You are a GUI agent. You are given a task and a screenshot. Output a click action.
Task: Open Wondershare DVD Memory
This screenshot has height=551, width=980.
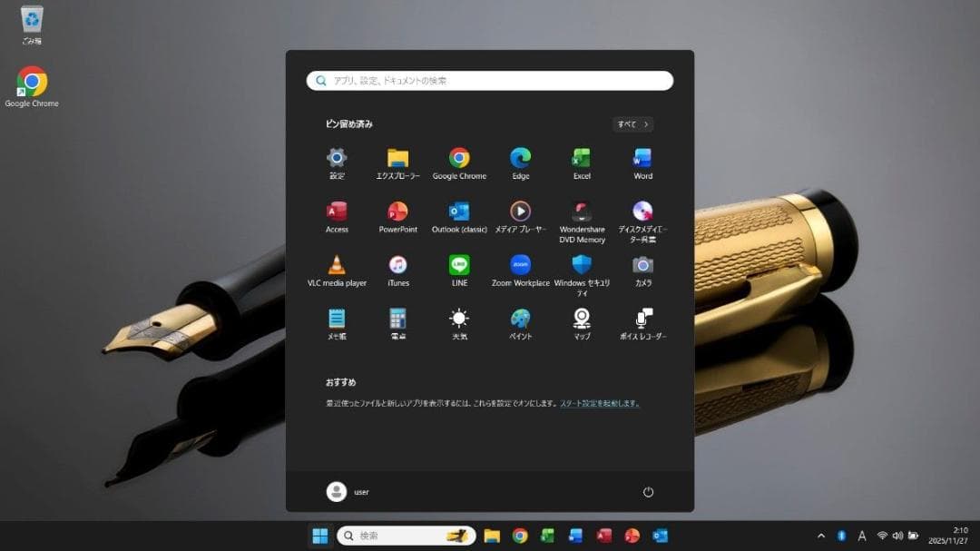click(x=580, y=215)
